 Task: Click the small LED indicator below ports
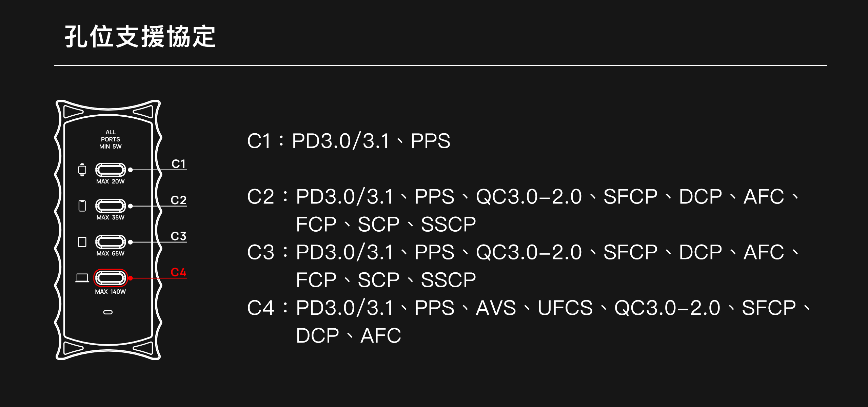[x=108, y=312]
